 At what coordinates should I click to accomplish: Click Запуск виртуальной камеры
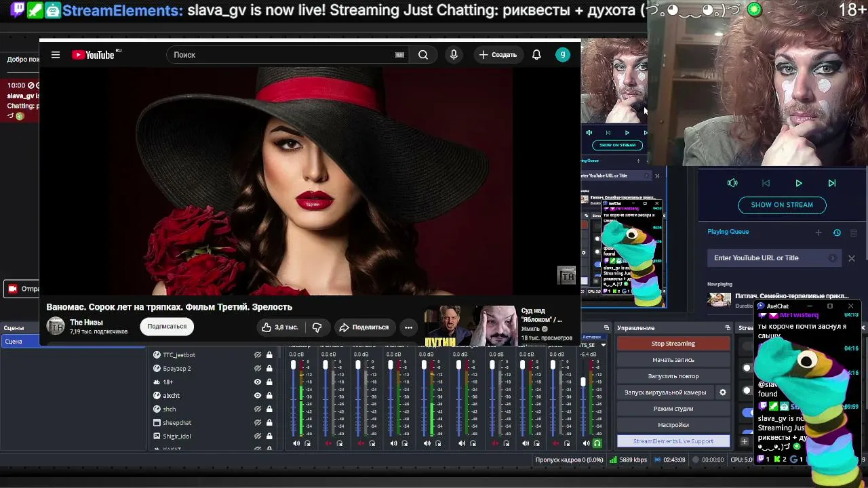pos(665,392)
